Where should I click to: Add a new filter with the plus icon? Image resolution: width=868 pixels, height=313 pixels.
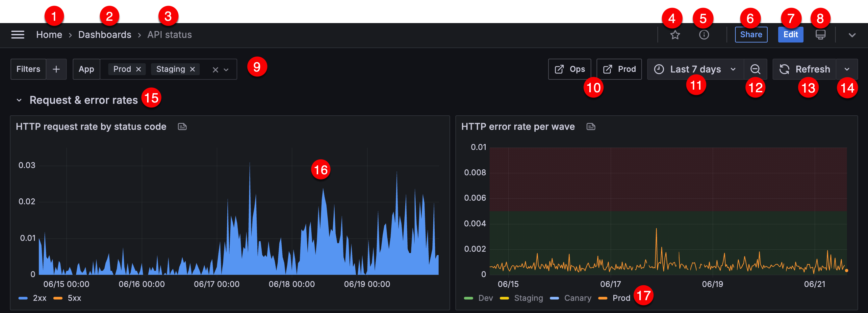56,69
